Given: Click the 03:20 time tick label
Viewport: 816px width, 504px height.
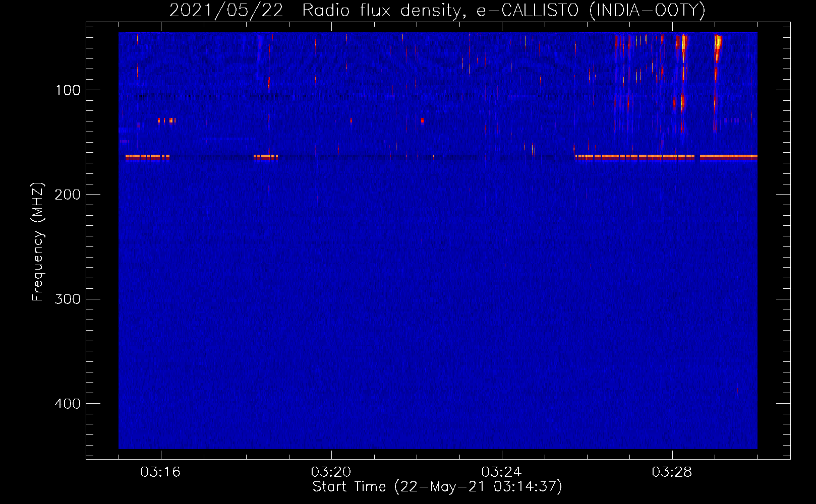Looking at the screenshot, I should point(331,472).
